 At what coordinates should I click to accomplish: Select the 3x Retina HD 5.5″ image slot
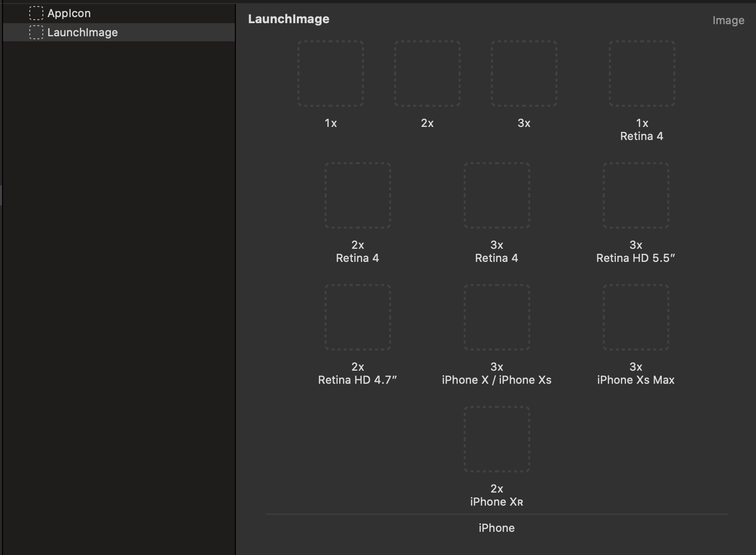click(636, 195)
